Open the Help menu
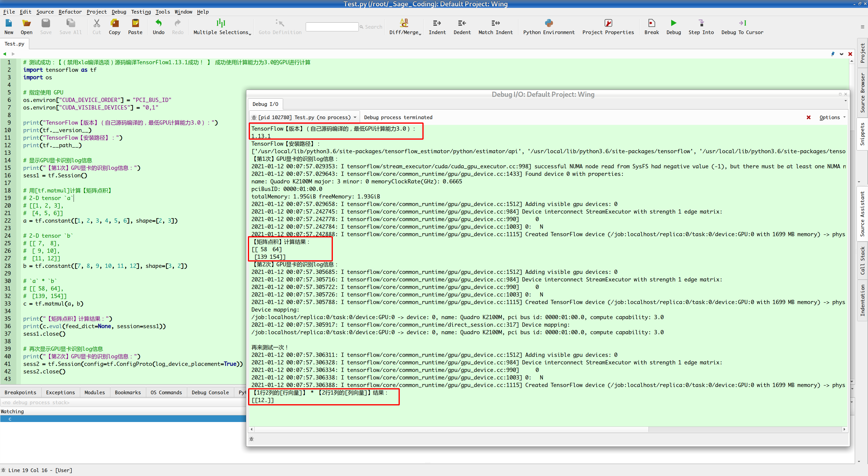Image resolution: width=868 pixels, height=476 pixels. (x=203, y=12)
